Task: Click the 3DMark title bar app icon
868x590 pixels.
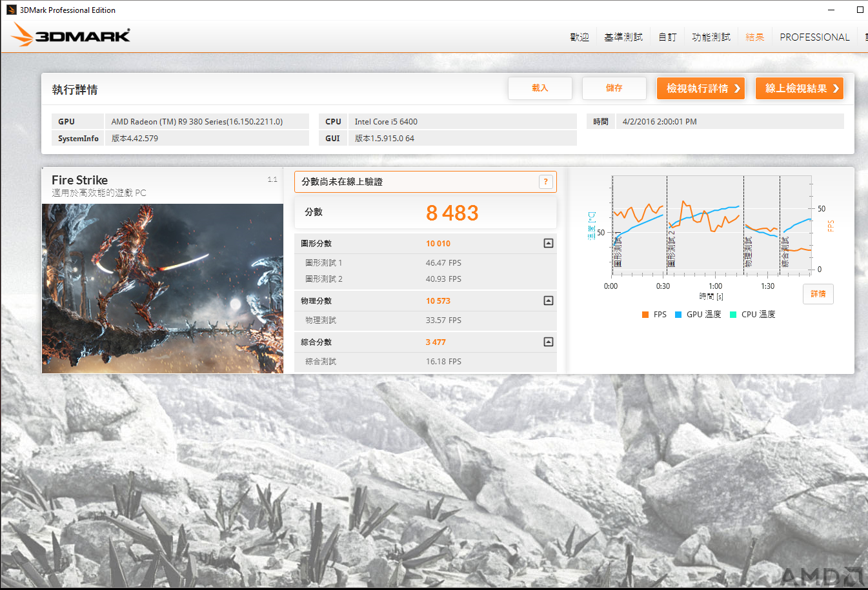Action: pos(11,10)
